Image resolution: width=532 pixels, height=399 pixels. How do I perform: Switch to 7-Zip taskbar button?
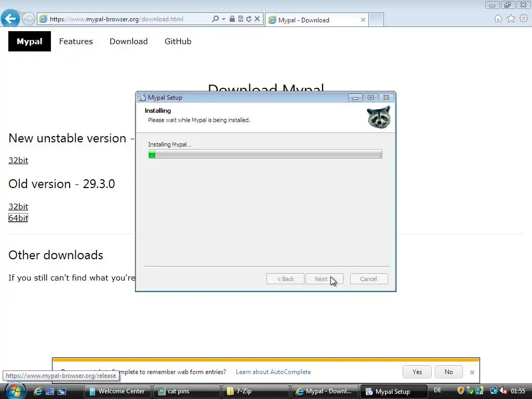coord(256,391)
